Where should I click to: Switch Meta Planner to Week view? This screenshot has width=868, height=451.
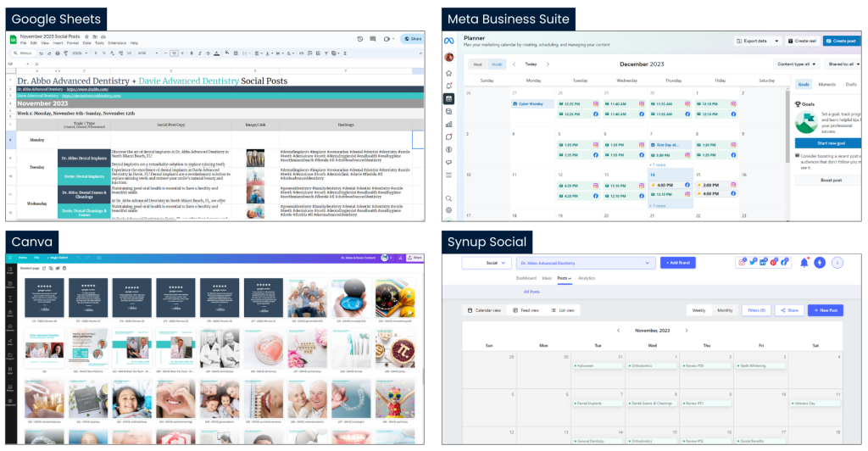pos(477,64)
